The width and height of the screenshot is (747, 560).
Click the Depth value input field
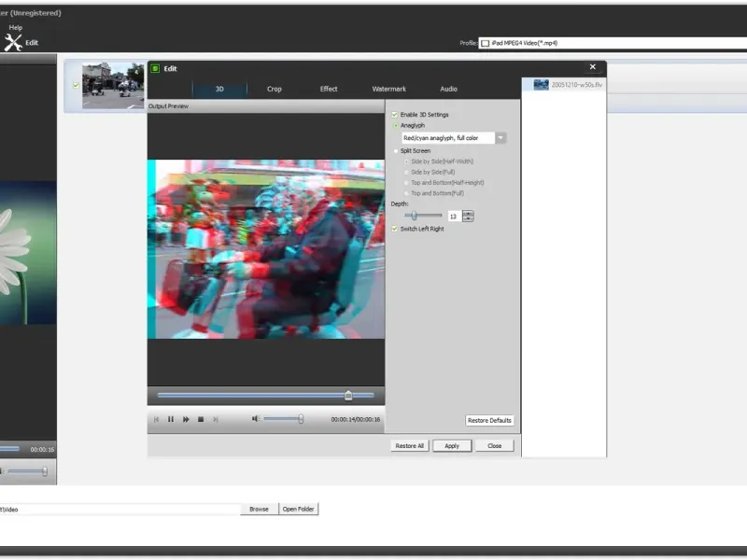pyautogui.click(x=454, y=217)
